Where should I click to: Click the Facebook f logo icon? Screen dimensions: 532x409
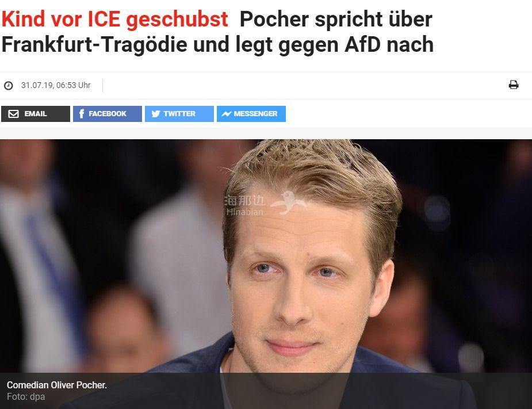coord(82,114)
